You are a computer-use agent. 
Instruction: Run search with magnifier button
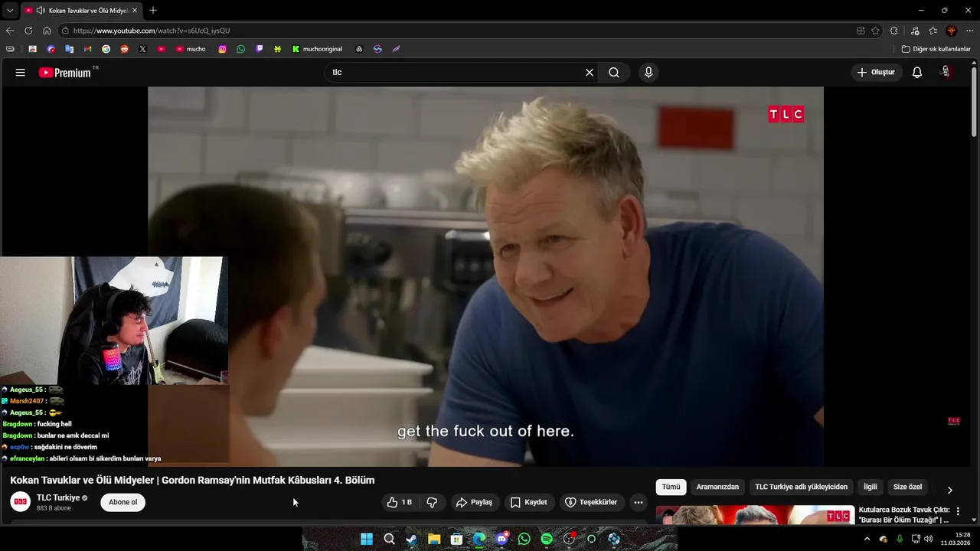[614, 72]
